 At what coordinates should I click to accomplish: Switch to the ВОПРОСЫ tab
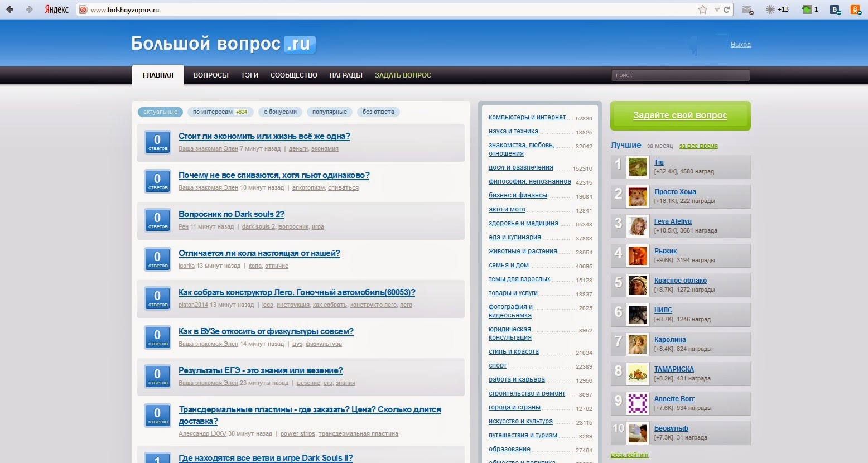click(x=211, y=75)
